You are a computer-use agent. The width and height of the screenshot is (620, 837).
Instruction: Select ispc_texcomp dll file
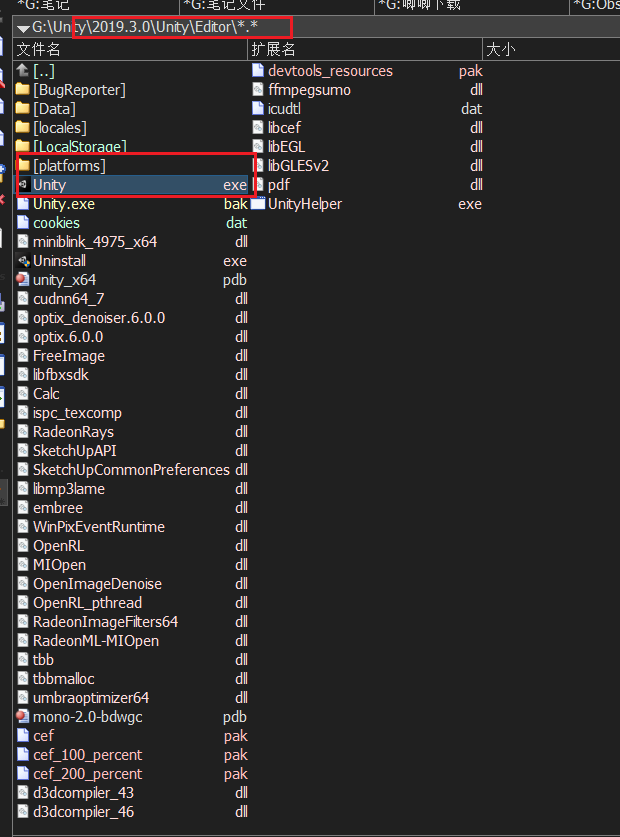click(x=132, y=413)
